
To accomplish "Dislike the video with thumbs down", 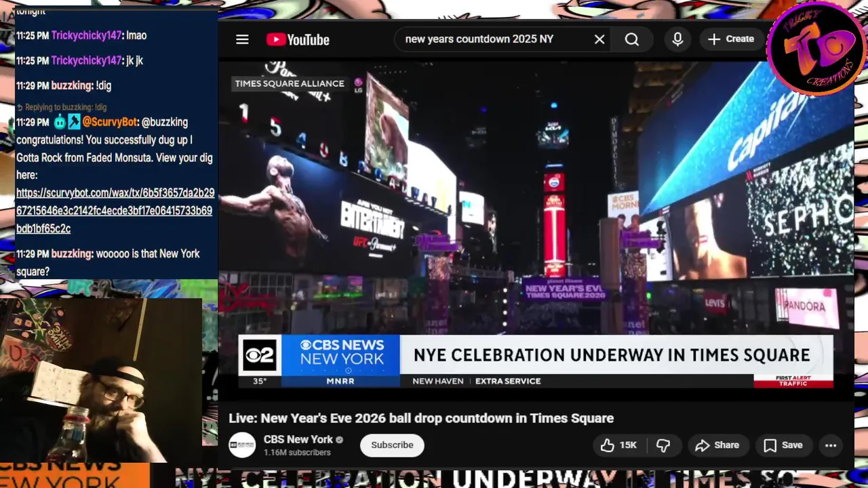I will (663, 445).
